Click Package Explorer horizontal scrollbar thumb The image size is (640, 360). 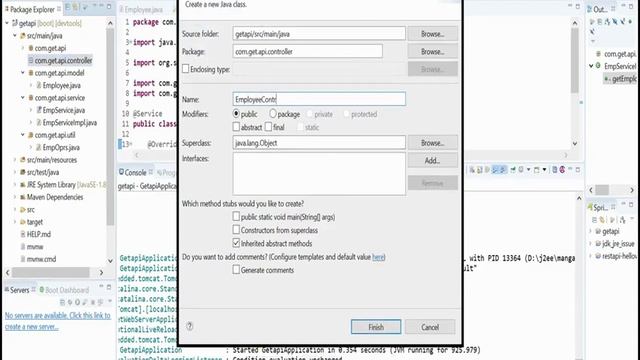pos(51,272)
